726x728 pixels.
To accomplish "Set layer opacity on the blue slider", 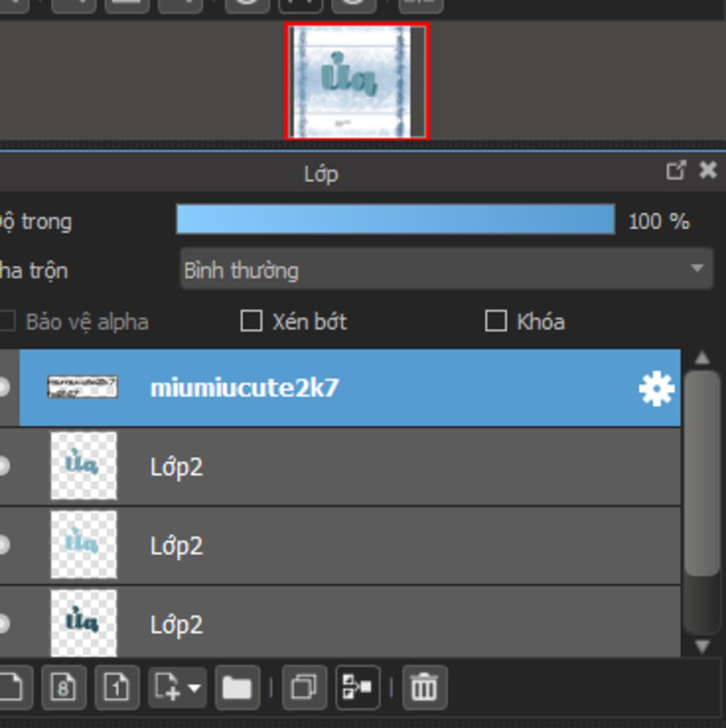I will [396, 218].
